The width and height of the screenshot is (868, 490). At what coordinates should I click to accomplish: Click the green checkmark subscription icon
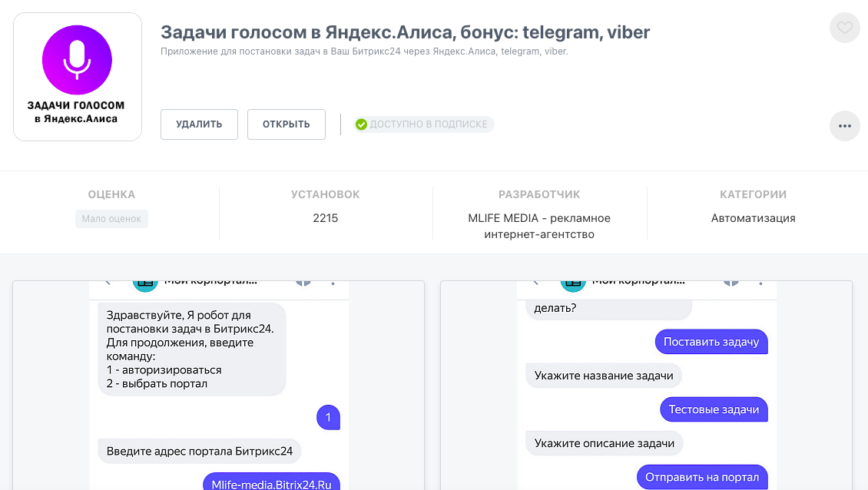pos(361,124)
